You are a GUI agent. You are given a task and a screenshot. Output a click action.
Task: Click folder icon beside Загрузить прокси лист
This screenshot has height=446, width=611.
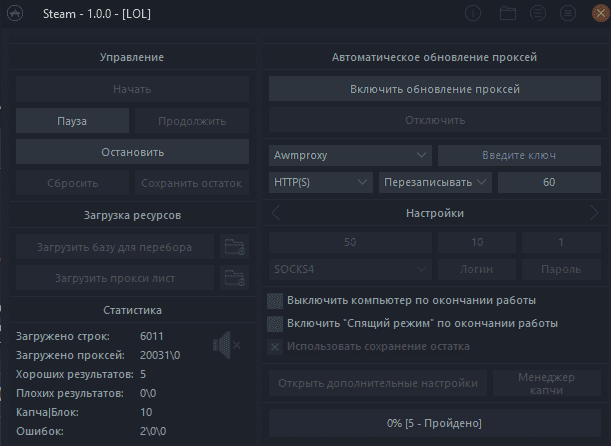(x=234, y=278)
